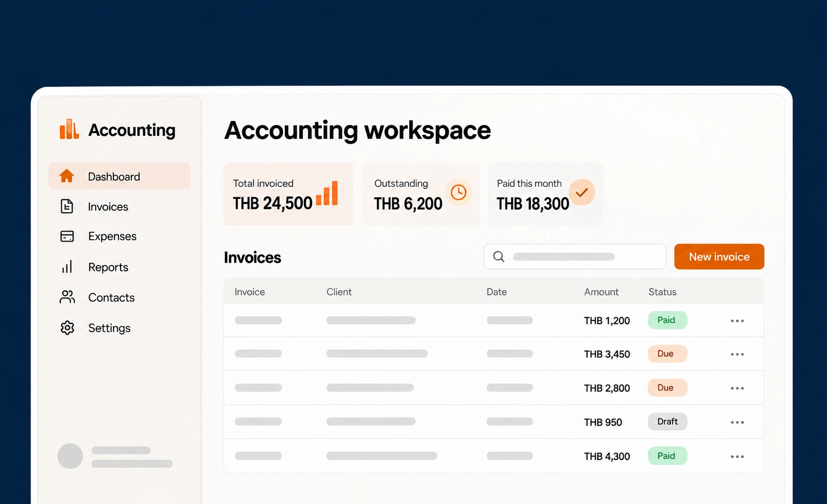This screenshot has width=827, height=504.
Task: Click the user avatar at sidebar bottom
Action: tap(70, 456)
